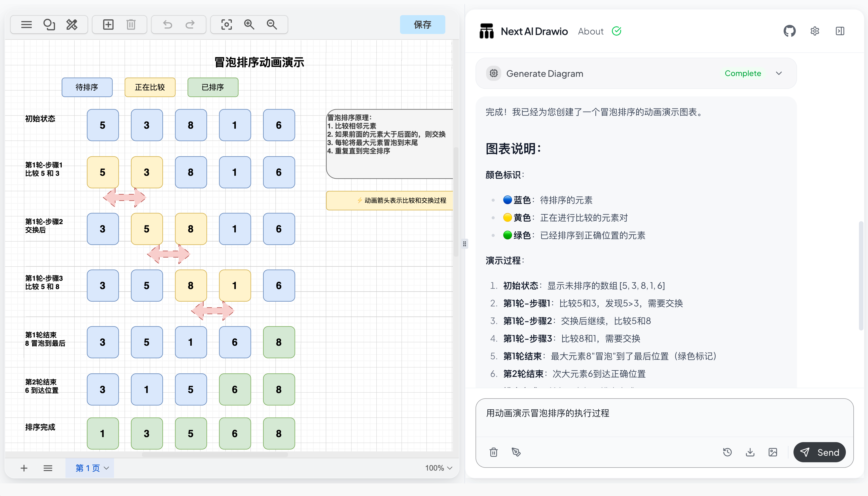Click the chat message input field
This screenshot has width=868, height=496.
click(x=664, y=418)
